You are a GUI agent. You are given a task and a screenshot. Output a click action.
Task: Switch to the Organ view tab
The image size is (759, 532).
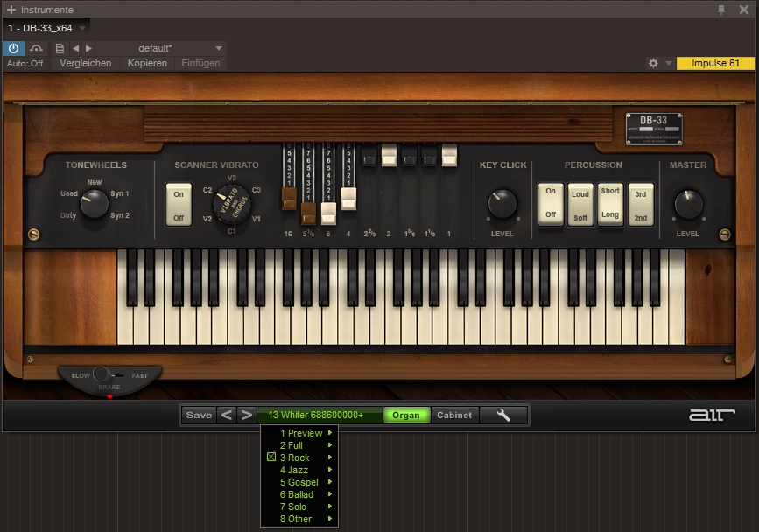coord(406,415)
